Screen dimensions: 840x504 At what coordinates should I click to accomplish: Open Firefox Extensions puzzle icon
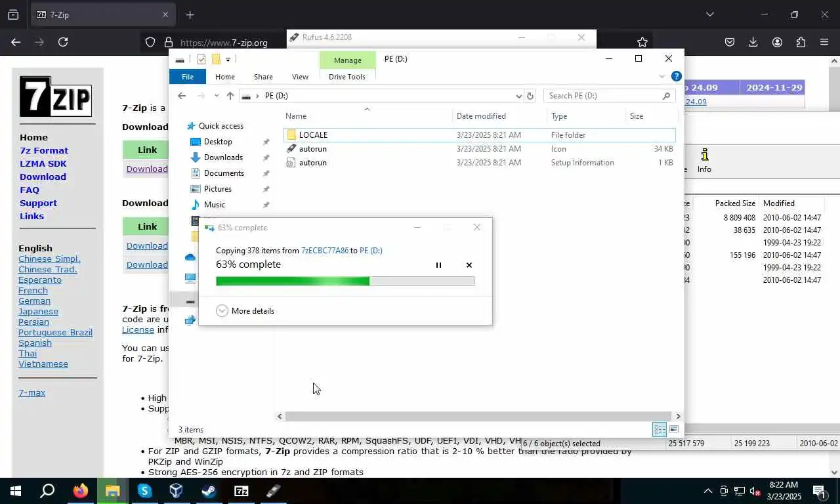point(801,42)
